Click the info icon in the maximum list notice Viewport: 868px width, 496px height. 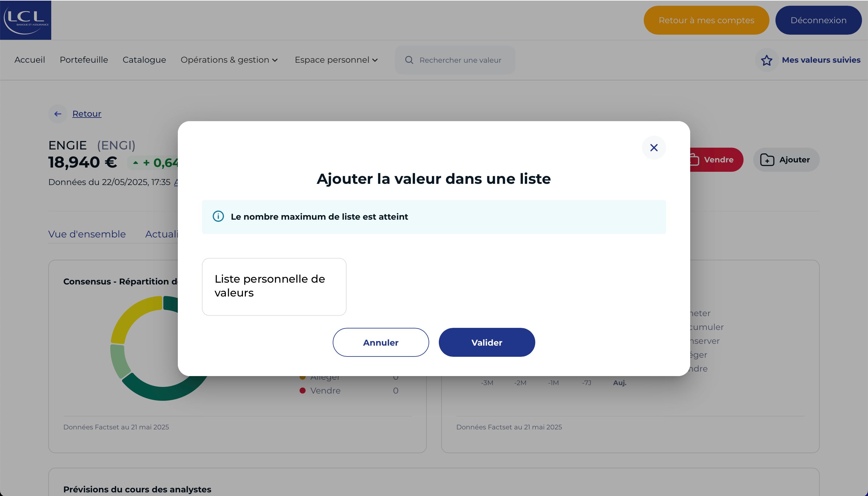[219, 216]
